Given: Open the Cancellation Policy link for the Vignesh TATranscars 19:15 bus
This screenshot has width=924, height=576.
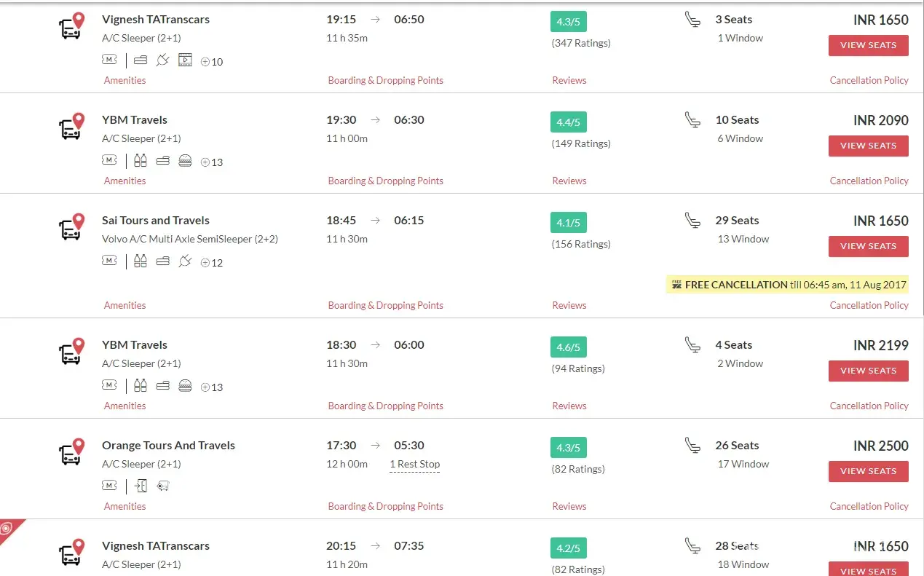Looking at the screenshot, I should (x=869, y=80).
